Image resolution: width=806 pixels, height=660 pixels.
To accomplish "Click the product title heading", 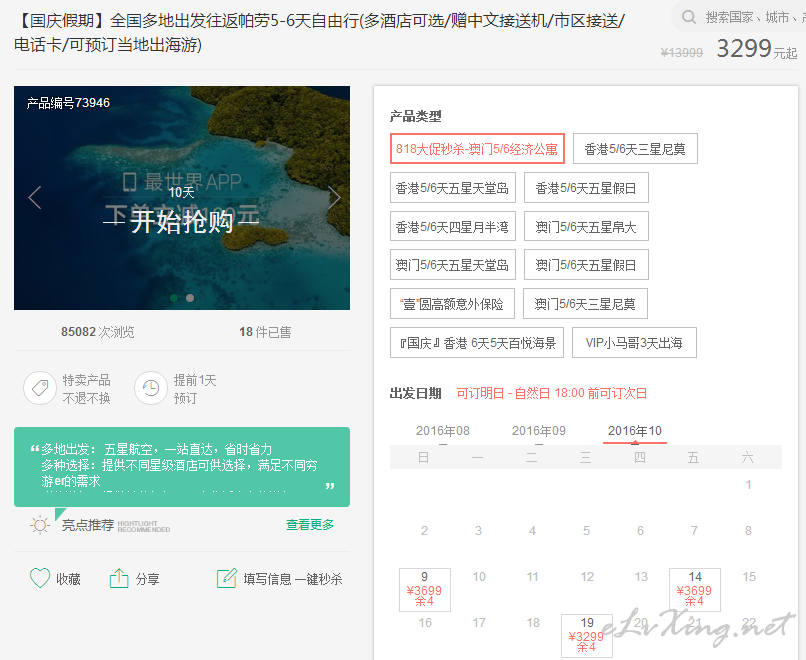I will pos(319,33).
